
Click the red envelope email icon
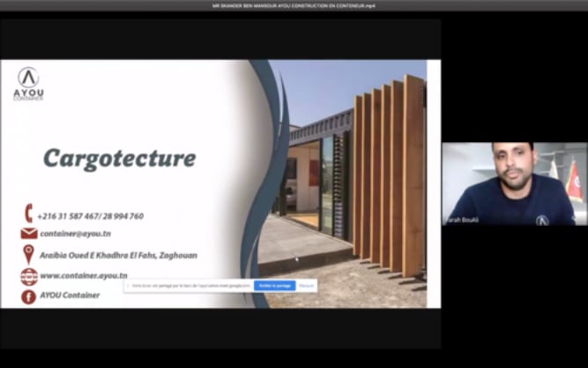pyautogui.click(x=29, y=234)
